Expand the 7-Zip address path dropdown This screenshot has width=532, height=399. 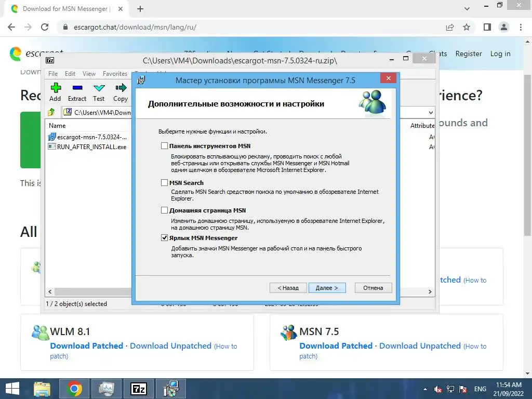[x=431, y=112]
